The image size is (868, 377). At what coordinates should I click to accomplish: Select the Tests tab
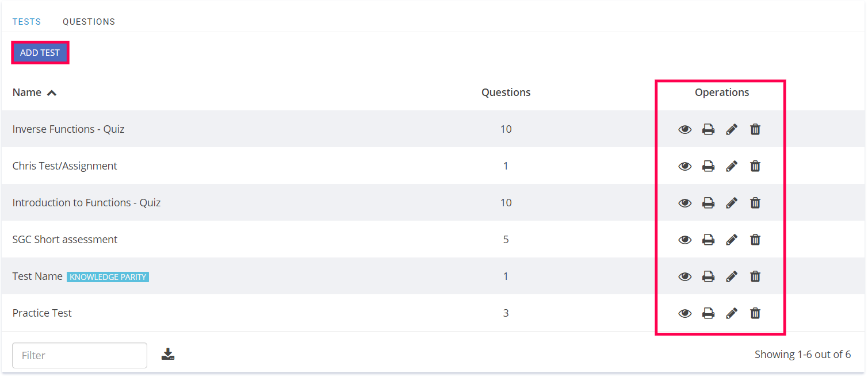26,22
